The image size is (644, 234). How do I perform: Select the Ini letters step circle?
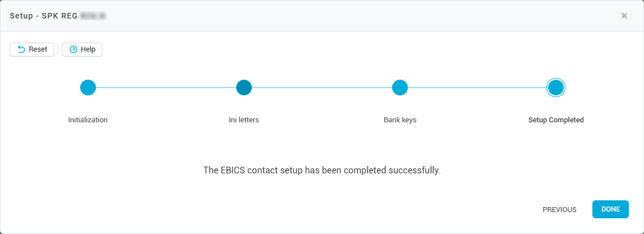244,88
